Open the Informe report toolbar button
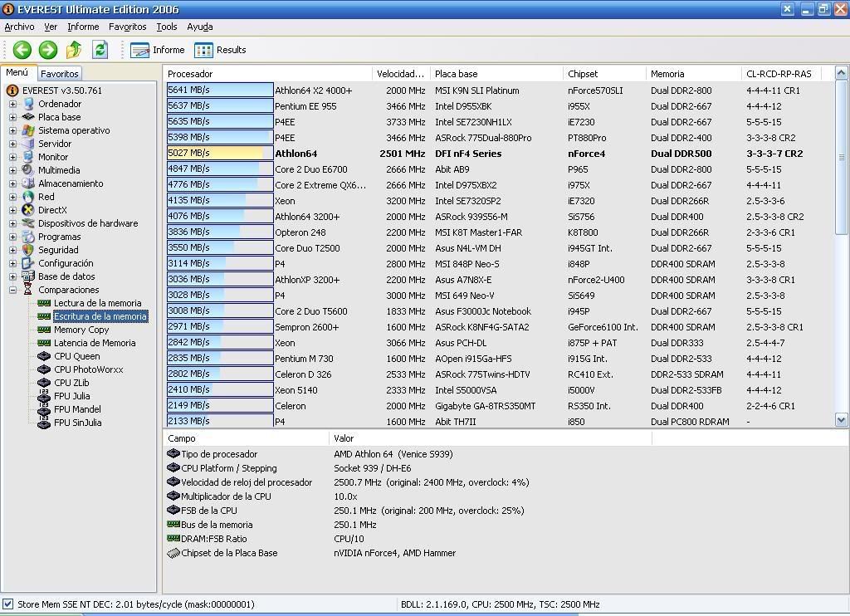The width and height of the screenshot is (850, 616). click(x=158, y=50)
